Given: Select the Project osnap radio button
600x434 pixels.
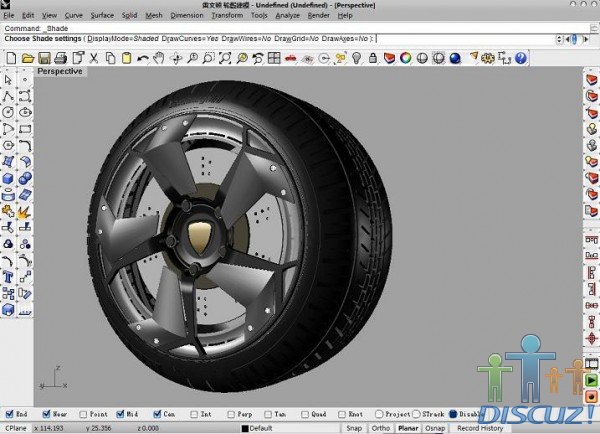Looking at the screenshot, I should [x=379, y=414].
